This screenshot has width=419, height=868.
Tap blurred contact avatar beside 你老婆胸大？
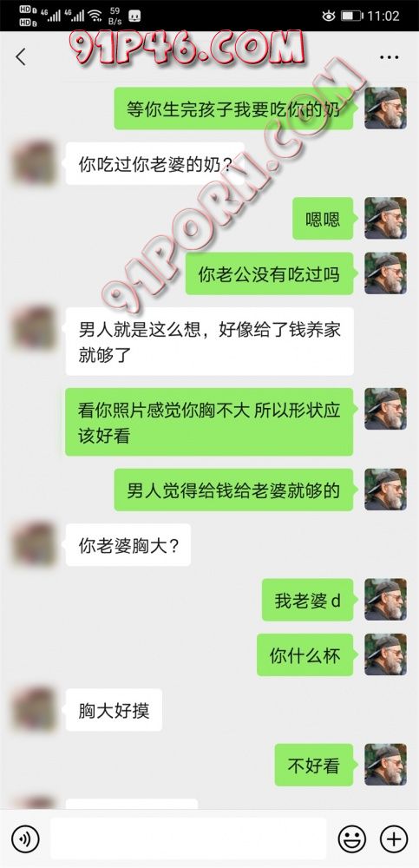click(33, 544)
